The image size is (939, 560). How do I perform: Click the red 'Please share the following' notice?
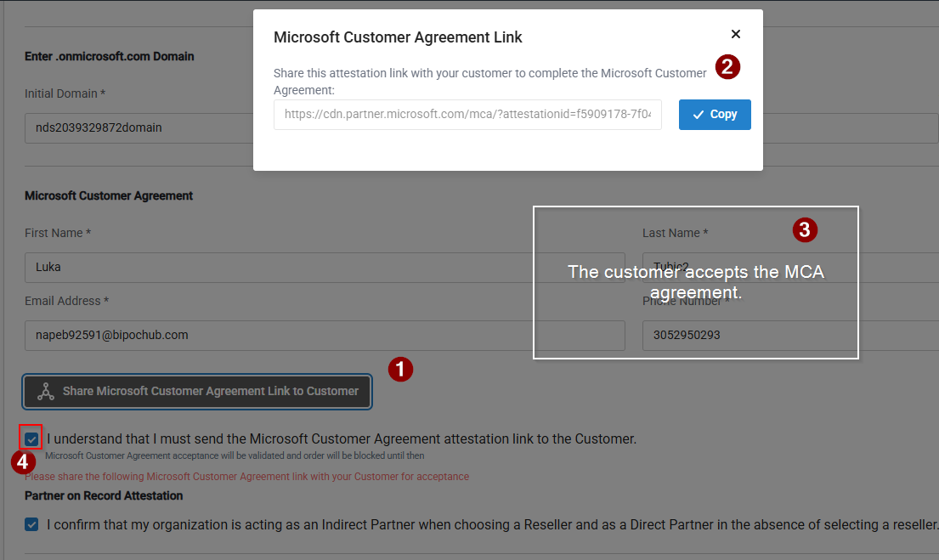point(246,477)
